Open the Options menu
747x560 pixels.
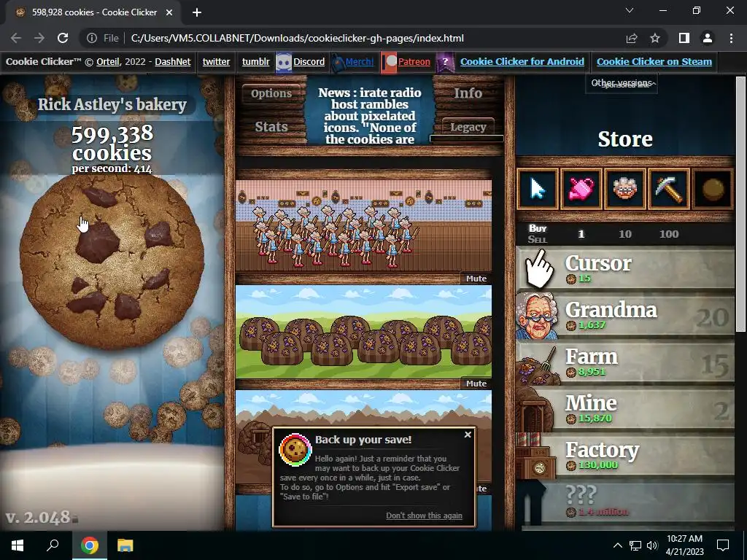pos(271,93)
